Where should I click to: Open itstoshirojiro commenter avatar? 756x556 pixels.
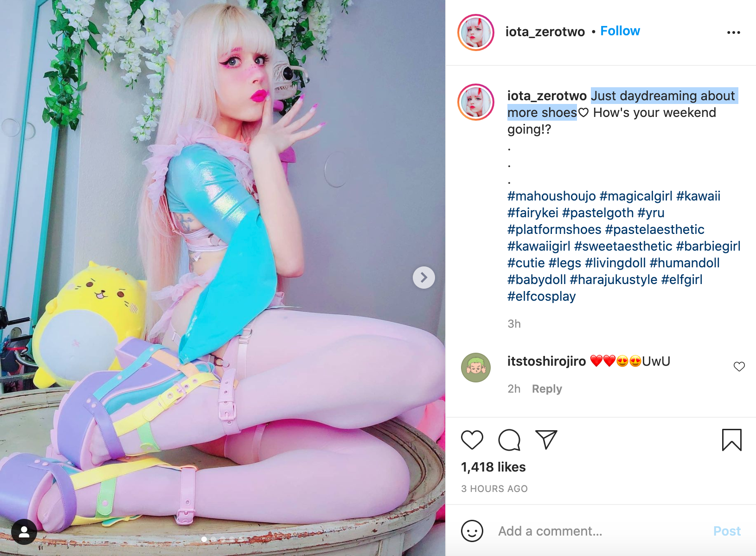pos(476,368)
